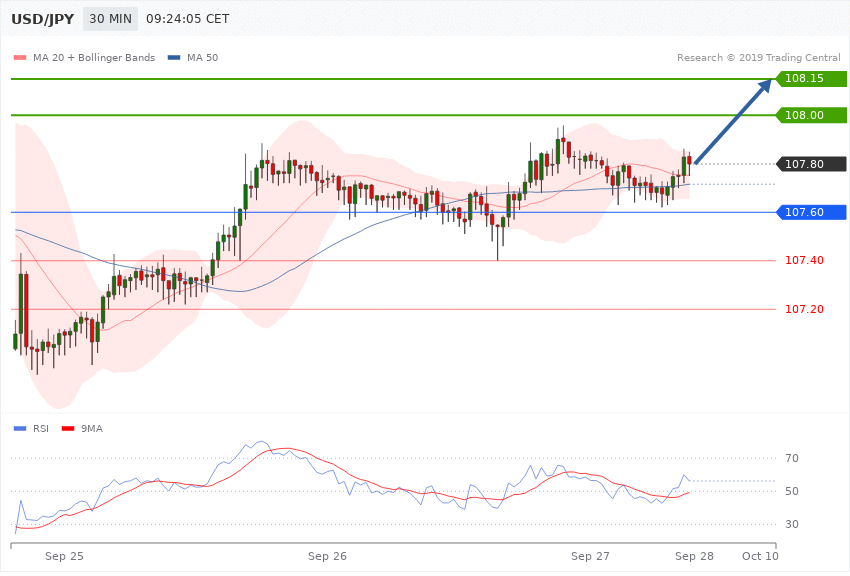Click the RSI 50 axis level
The height and width of the screenshot is (576, 850).
(792, 491)
